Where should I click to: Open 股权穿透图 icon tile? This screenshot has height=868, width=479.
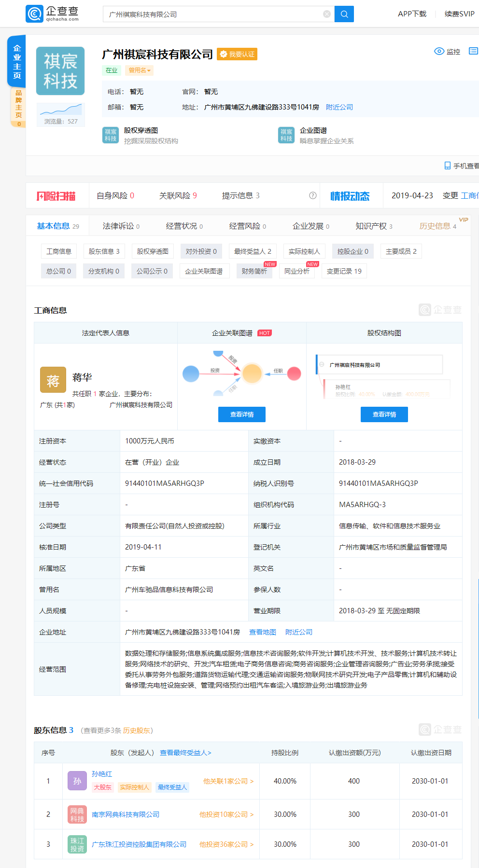(x=111, y=135)
